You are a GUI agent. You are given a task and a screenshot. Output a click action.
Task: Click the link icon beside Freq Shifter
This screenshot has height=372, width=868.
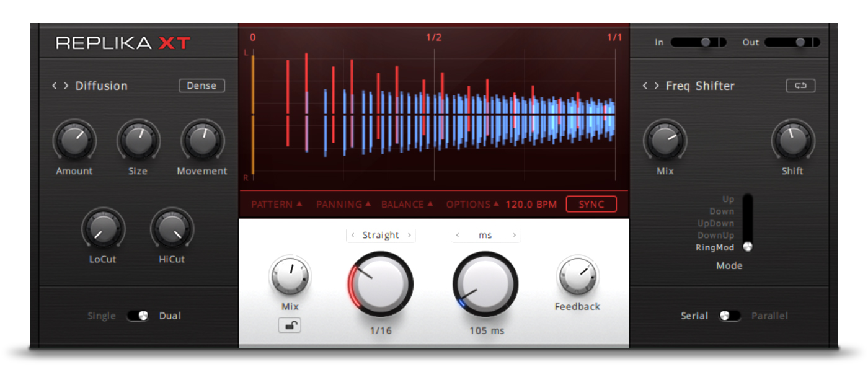click(800, 86)
